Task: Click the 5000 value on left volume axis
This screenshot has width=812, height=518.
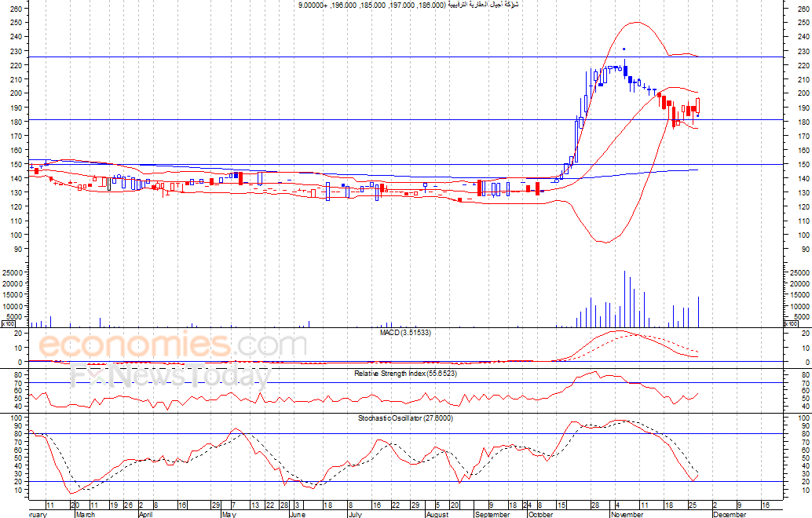Action: click(14, 317)
